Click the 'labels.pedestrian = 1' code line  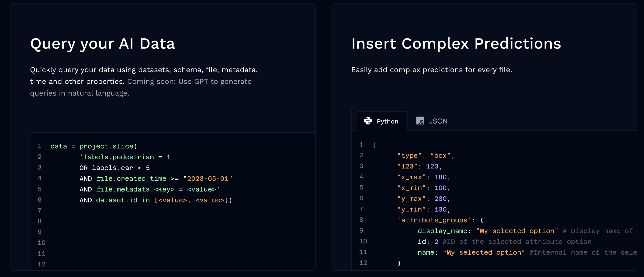[x=125, y=157]
